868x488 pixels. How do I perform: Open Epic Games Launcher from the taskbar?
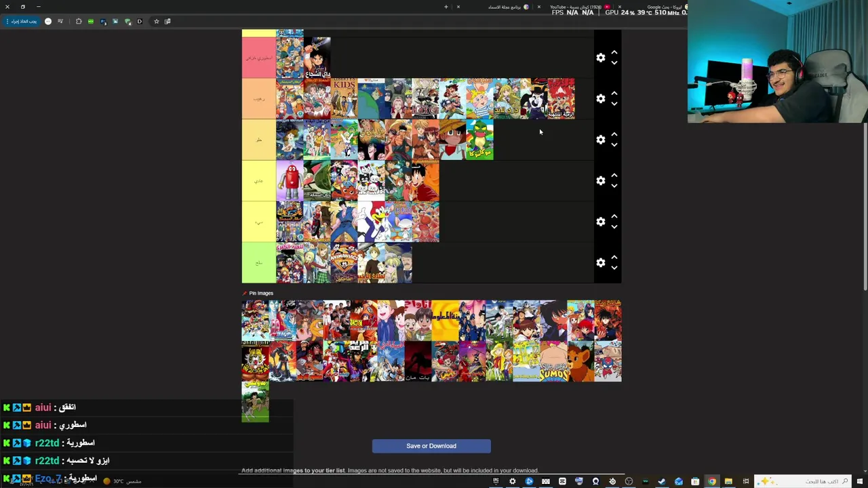coord(496,481)
